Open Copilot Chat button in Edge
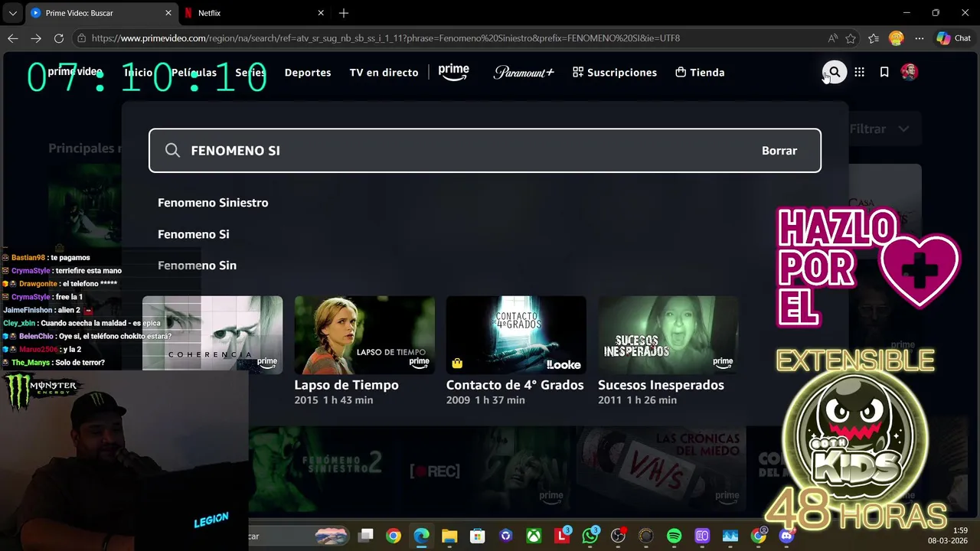 click(x=954, y=38)
